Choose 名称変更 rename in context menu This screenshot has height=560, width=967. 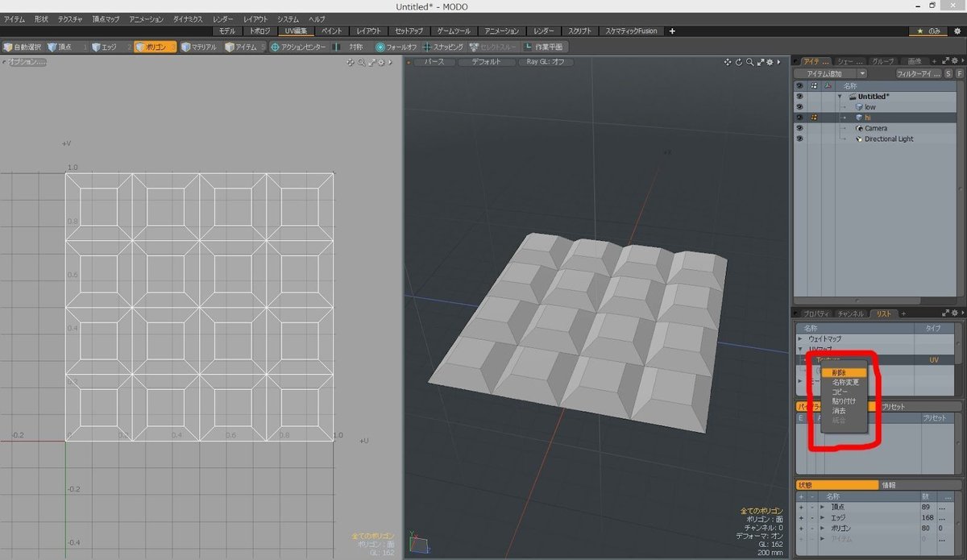pos(844,382)
